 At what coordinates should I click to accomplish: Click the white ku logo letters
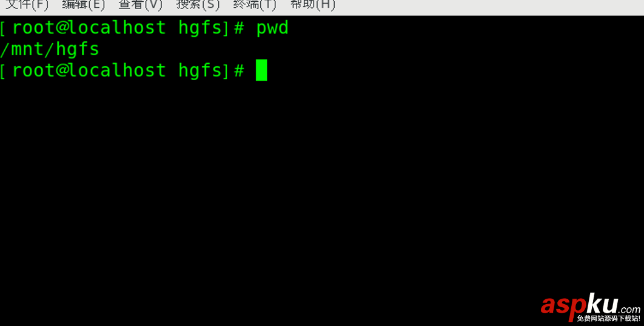tap(602, 304)
